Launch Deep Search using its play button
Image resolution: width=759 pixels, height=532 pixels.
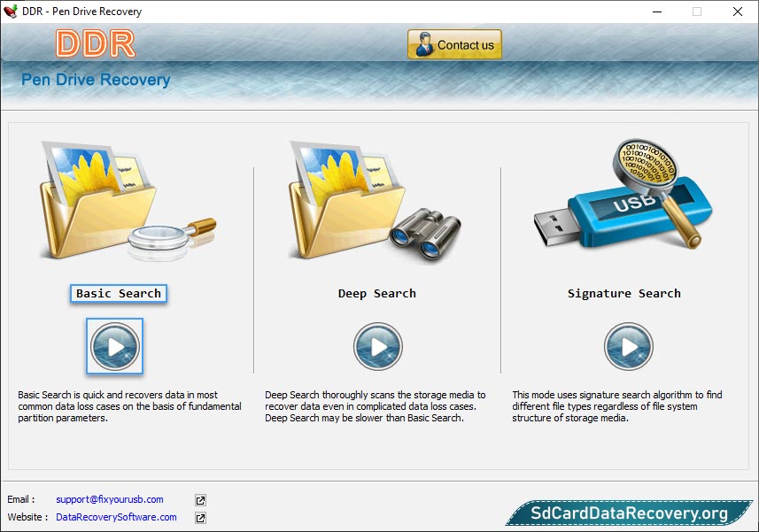tap(378, 346)
